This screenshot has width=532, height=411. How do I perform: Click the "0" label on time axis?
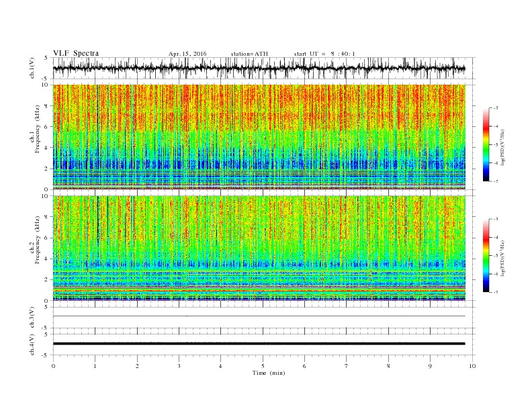[53, 366]
